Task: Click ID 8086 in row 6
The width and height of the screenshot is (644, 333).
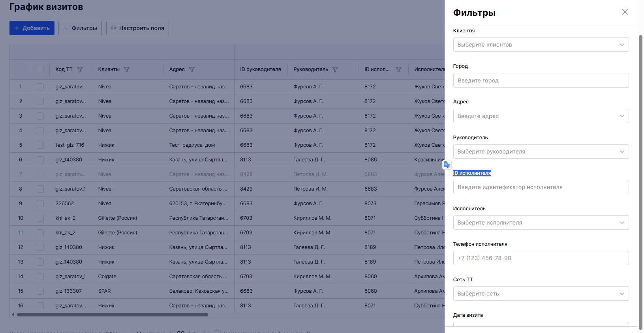Action: pos(371,160)
